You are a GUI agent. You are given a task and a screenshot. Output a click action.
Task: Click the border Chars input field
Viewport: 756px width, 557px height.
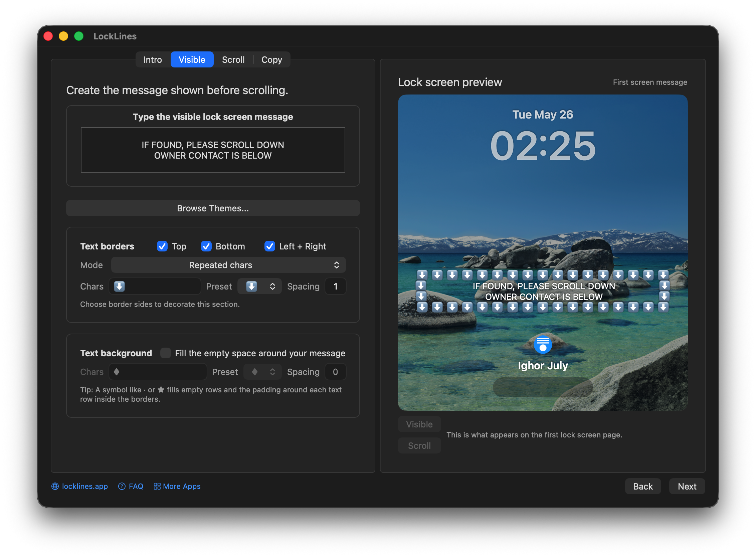155,286
